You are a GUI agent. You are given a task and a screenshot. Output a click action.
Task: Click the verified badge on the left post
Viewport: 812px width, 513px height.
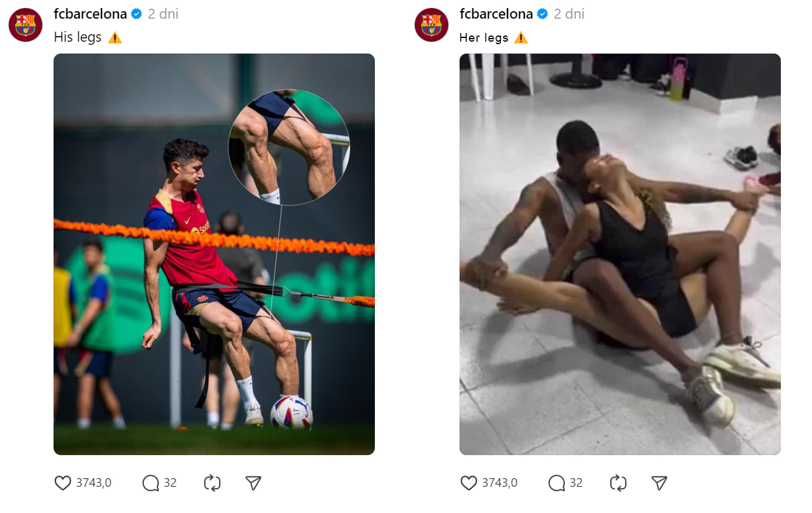(x=136, y=14)
